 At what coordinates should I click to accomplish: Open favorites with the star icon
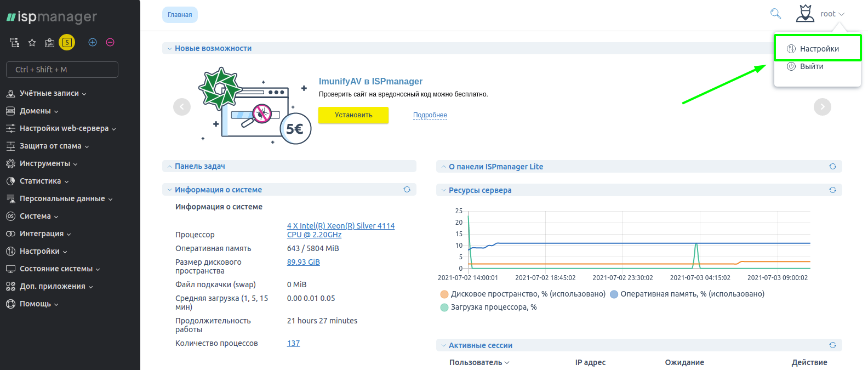(32, 42)
